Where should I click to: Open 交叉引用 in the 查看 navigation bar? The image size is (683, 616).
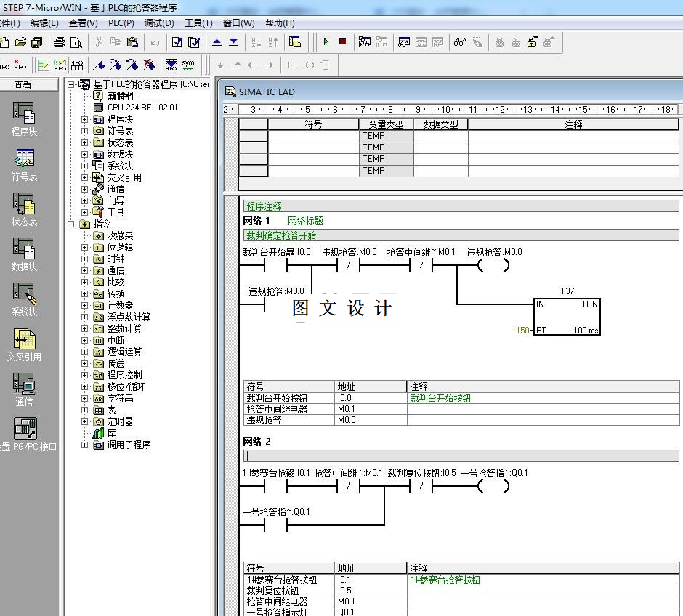click(24, 345)
